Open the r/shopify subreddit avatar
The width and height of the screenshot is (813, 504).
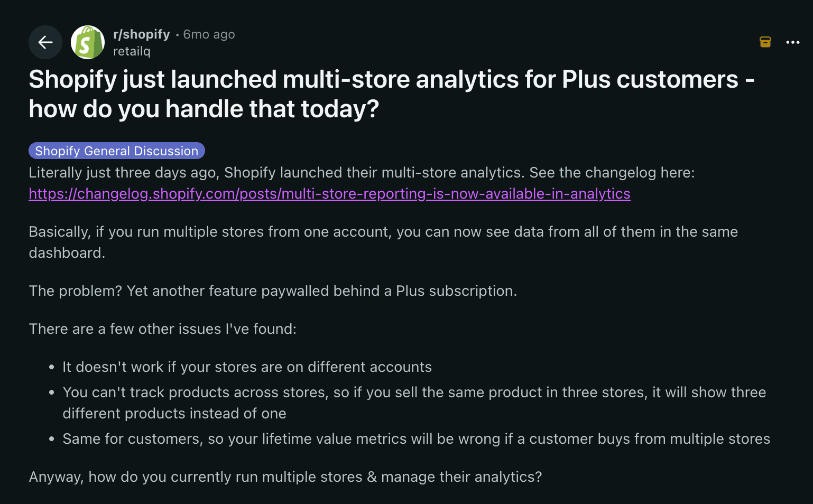click(87, 42)
